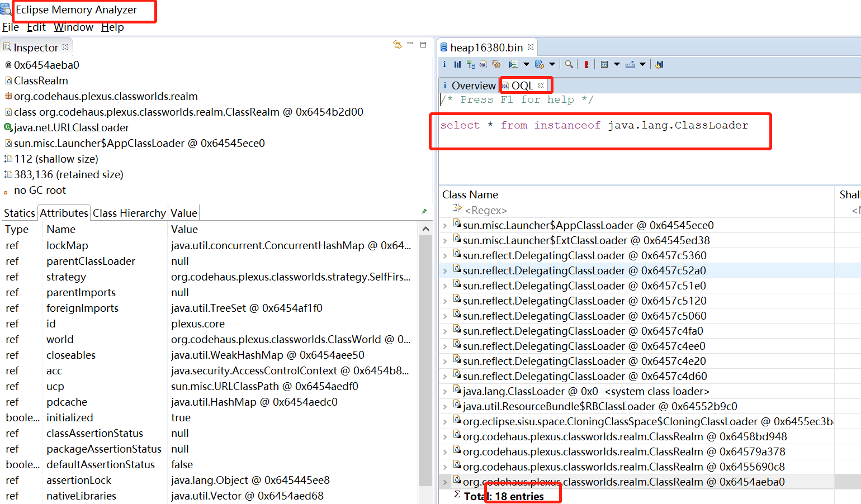Click the Run Expert System Test icon
The width and height of the screenshot is (861, 504).
pos(514,64)
